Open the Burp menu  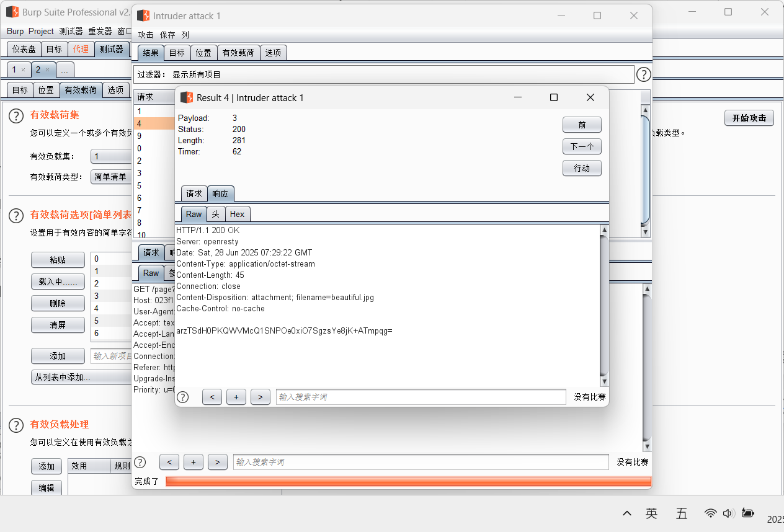coord(15,31)
